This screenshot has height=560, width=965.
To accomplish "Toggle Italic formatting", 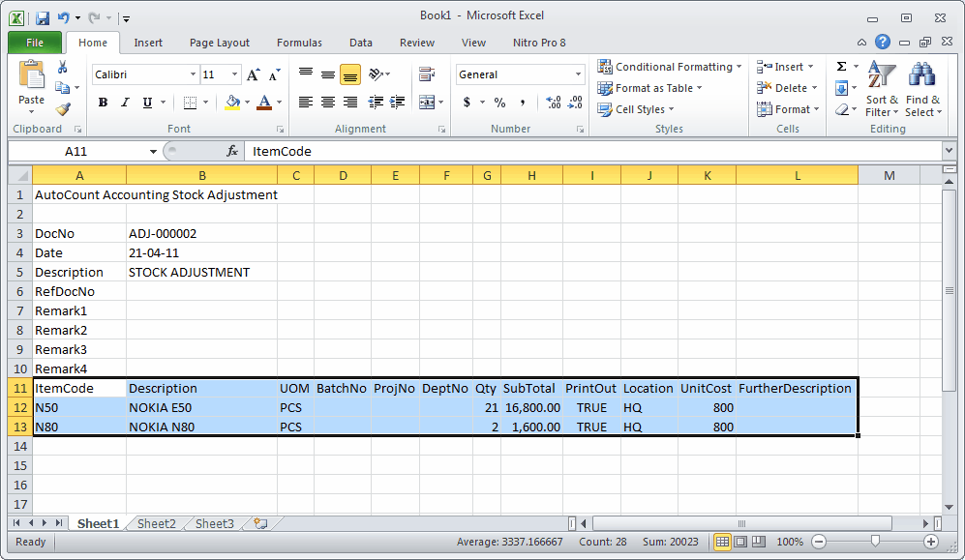I will coord(125,103).
